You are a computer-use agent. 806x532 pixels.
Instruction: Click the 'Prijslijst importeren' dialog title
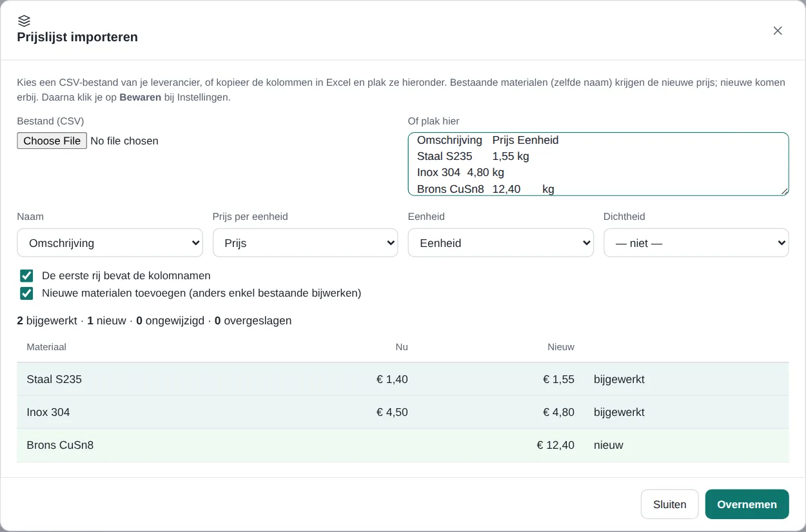click(77, 37)
